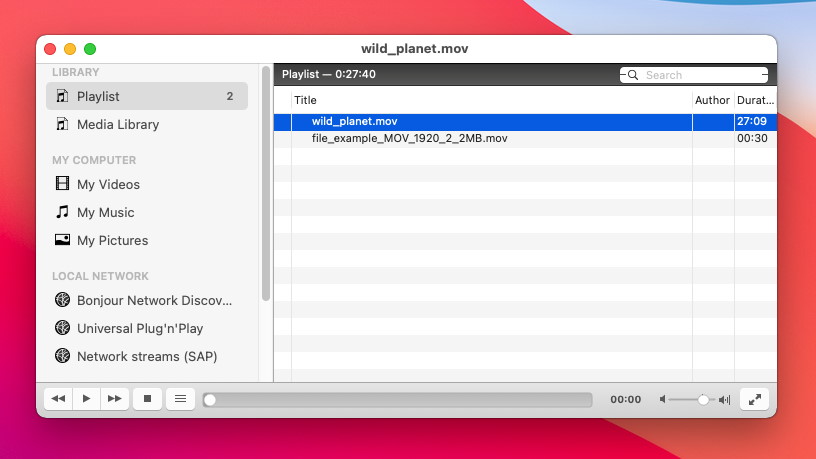816x459 pixels.
Task: Select the wild_planet.mov playlist row
Action: 525,122
